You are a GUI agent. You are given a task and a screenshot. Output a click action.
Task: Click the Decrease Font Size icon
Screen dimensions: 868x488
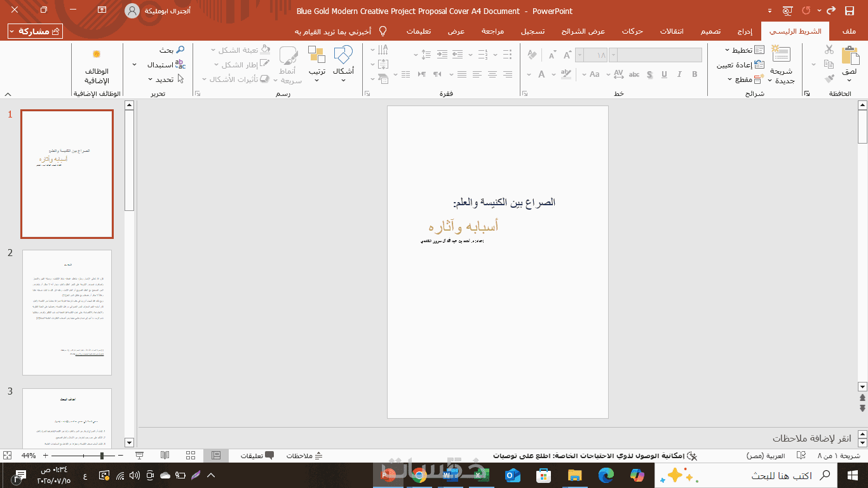[552, 55]
